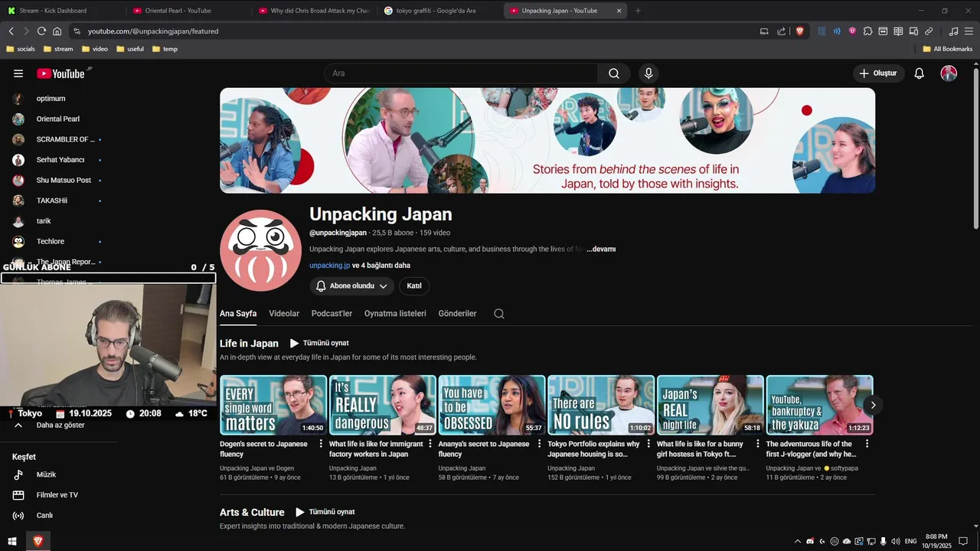
Task: Click the share page icon in address bar
Action: [781, 31]
